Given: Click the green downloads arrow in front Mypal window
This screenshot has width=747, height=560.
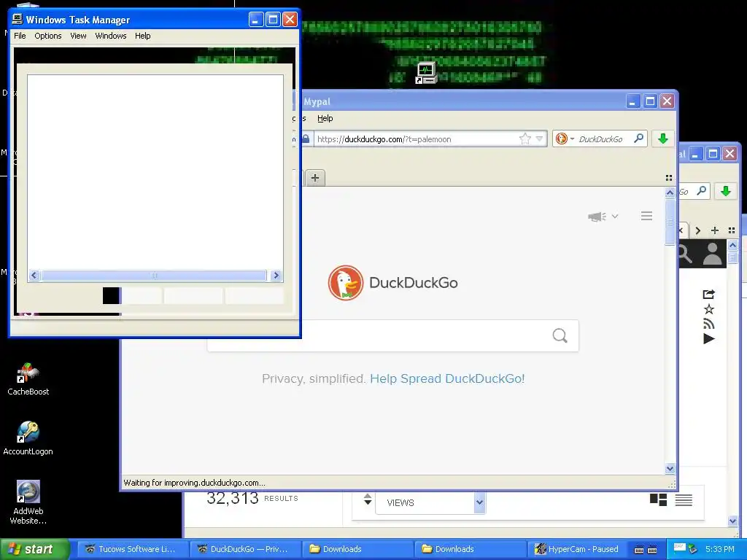Looking at the screenshot, I should (x=662, y=139).
